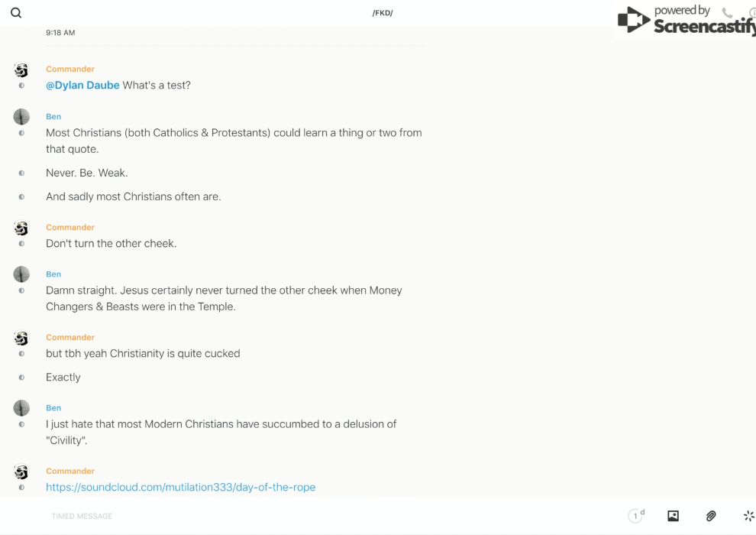Image resolution: width=756 pixels, height=535 pixels.
Task: Click Ben's name above the "Civility" message
Action: (53, 408)
